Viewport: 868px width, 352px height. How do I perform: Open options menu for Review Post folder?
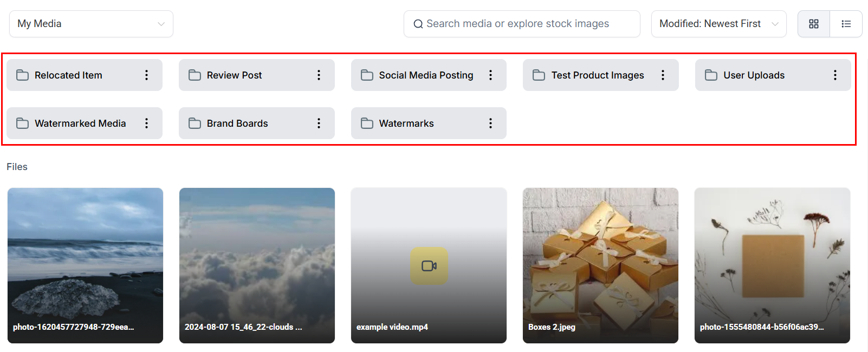319,75
